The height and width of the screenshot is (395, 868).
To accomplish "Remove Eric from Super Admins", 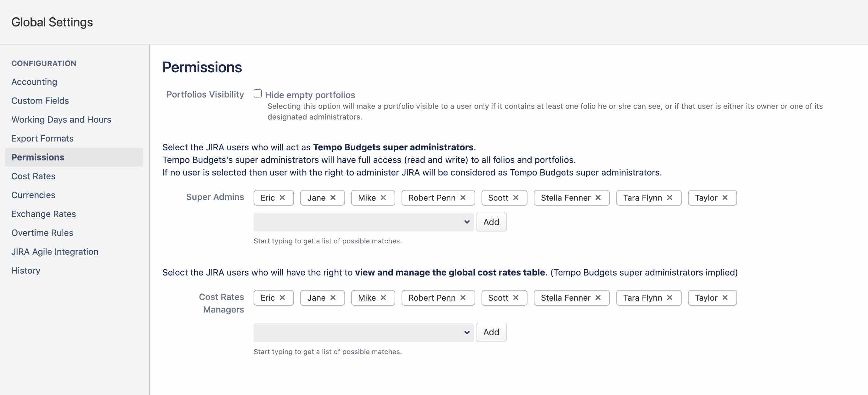I will click(x=283, y=198).
